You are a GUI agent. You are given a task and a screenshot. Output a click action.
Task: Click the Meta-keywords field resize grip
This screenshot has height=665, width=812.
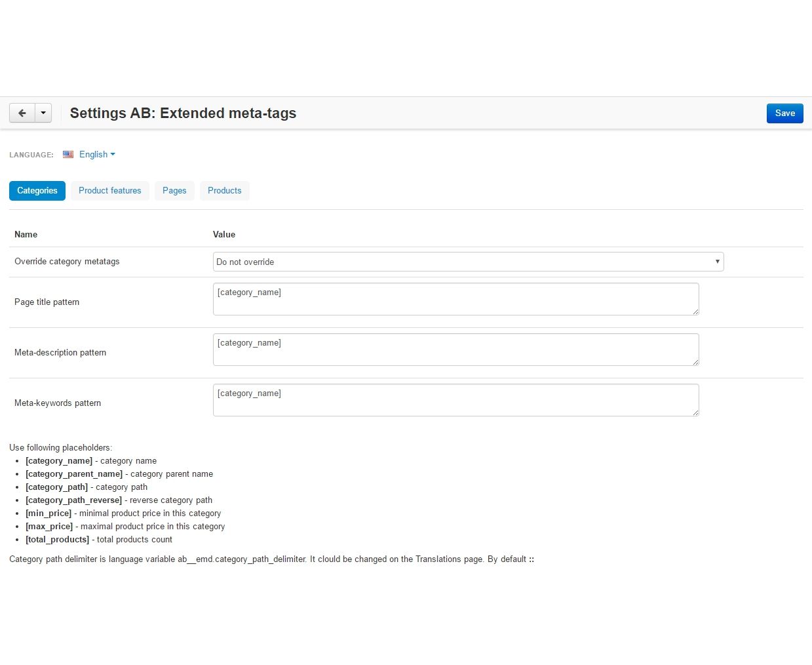tap(695, 413)
